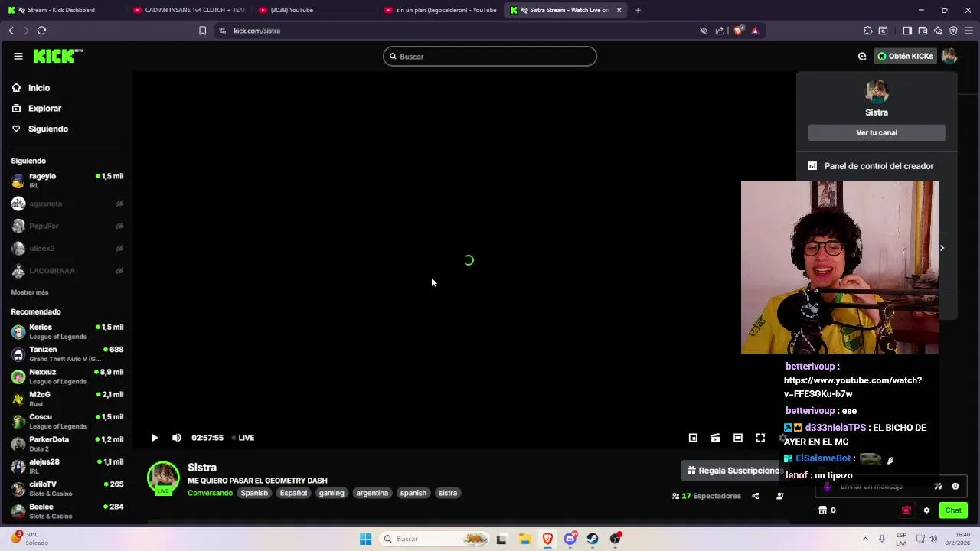Image resolution: width=980 pixels, height=551 pixels.
Task: Open rageylo channel in following list
Action: tap(67, 181)
